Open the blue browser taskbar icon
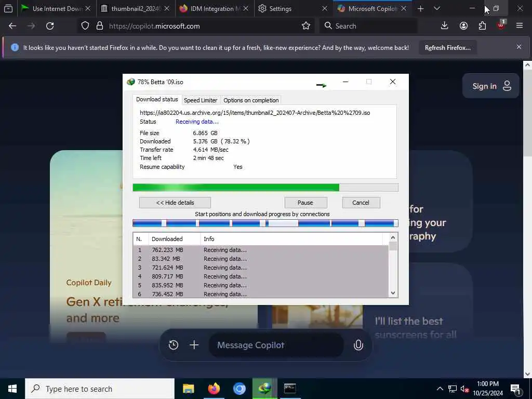 tap(239, 389)
